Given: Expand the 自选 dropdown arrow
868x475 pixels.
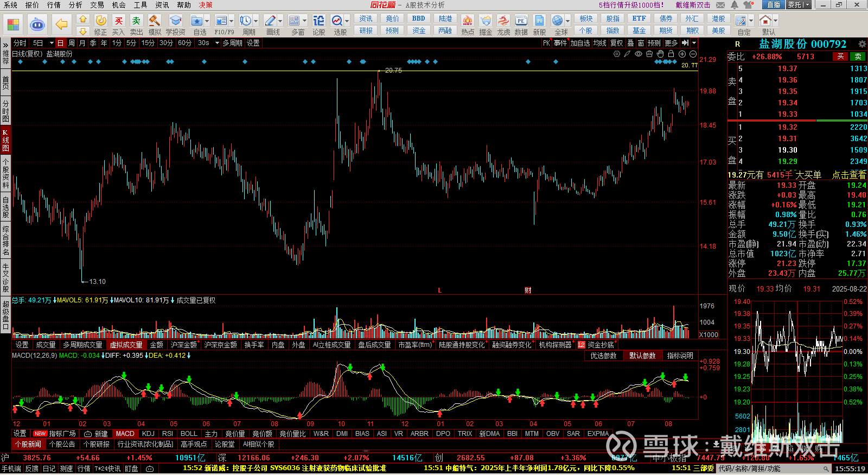Looking at the screenshot, I should pyautogui.click(x=207, y=21).
